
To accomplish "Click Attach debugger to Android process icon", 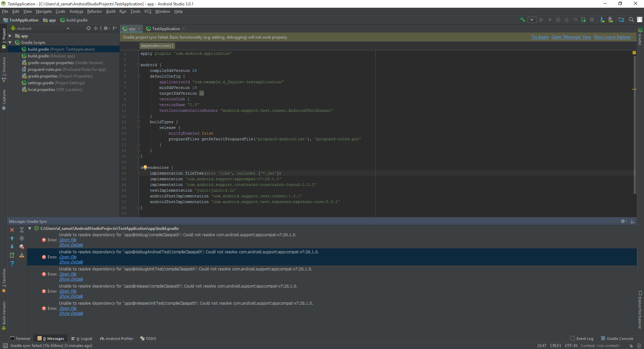I will (x=584, y=20).
